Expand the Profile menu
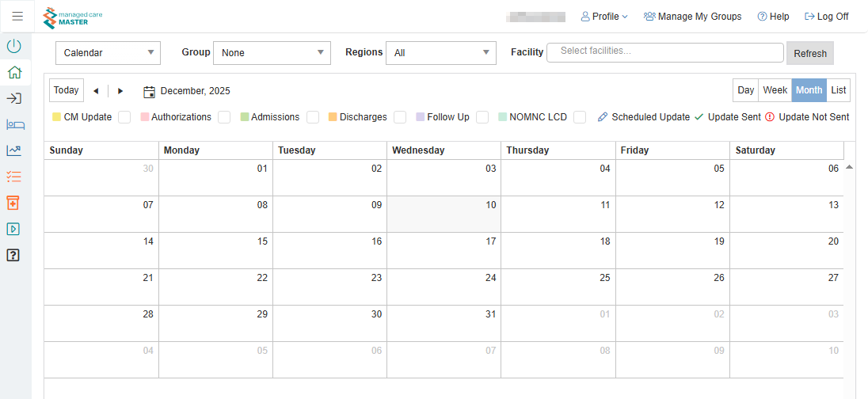The height and width of the screenshot is (399, 868). point(604,17)
